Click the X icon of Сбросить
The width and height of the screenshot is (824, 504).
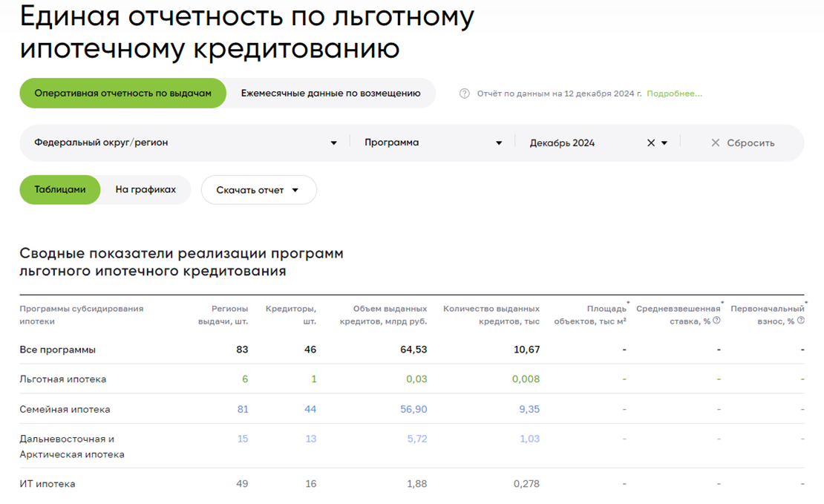(x=715, y=143)
